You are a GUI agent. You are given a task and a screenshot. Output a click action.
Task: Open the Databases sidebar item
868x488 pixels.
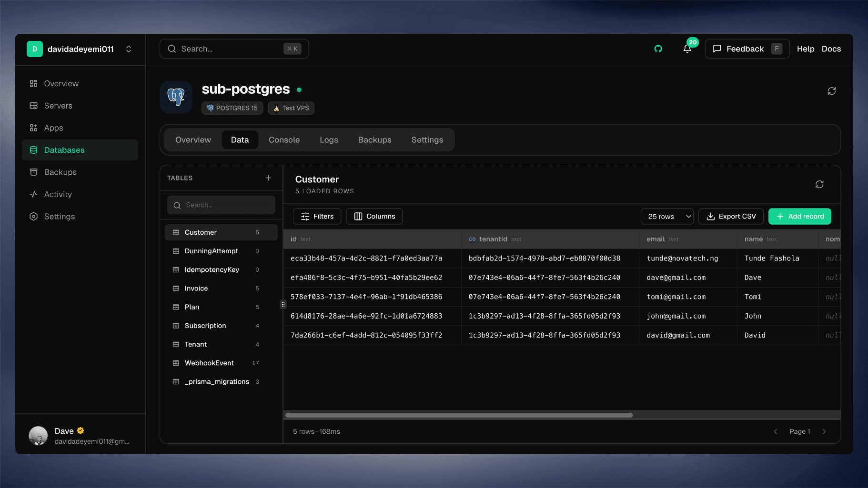pos(80,150)
